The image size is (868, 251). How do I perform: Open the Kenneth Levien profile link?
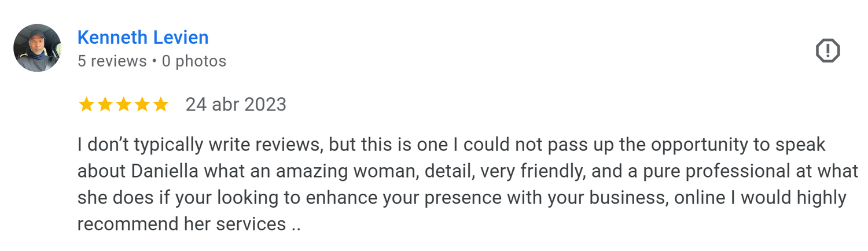click(x=143, y=38)
